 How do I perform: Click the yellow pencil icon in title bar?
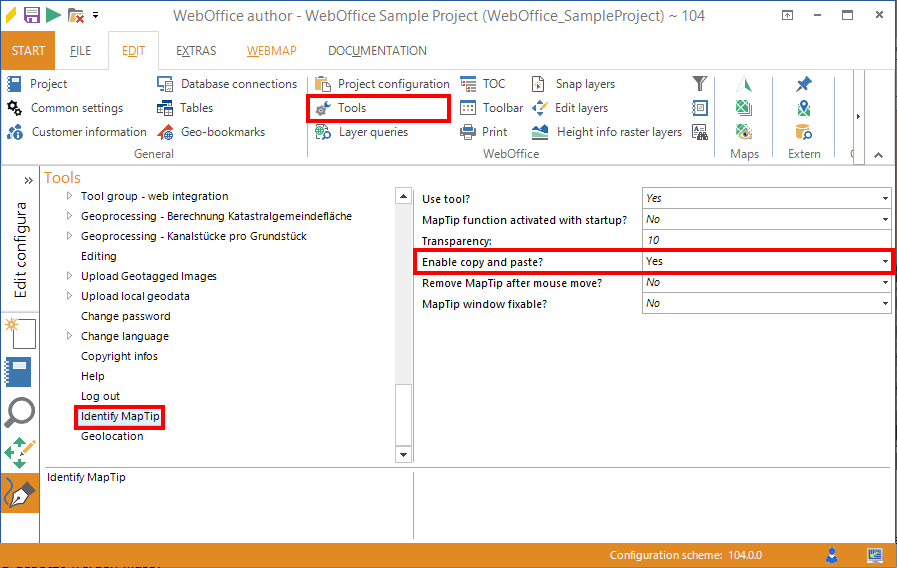[x=10, y=15]
